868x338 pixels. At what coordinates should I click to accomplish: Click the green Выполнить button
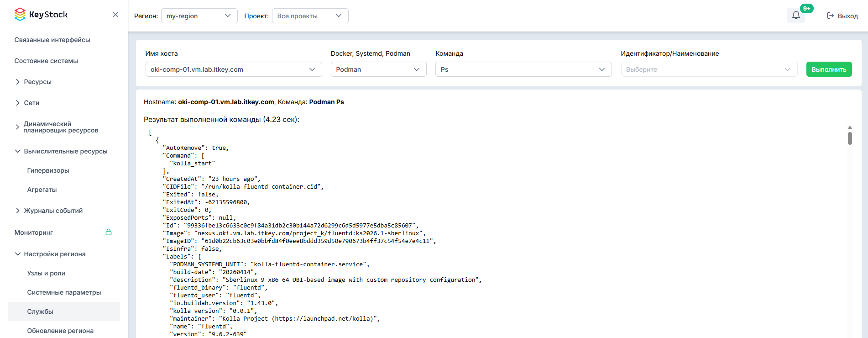(x=829, y=69)
